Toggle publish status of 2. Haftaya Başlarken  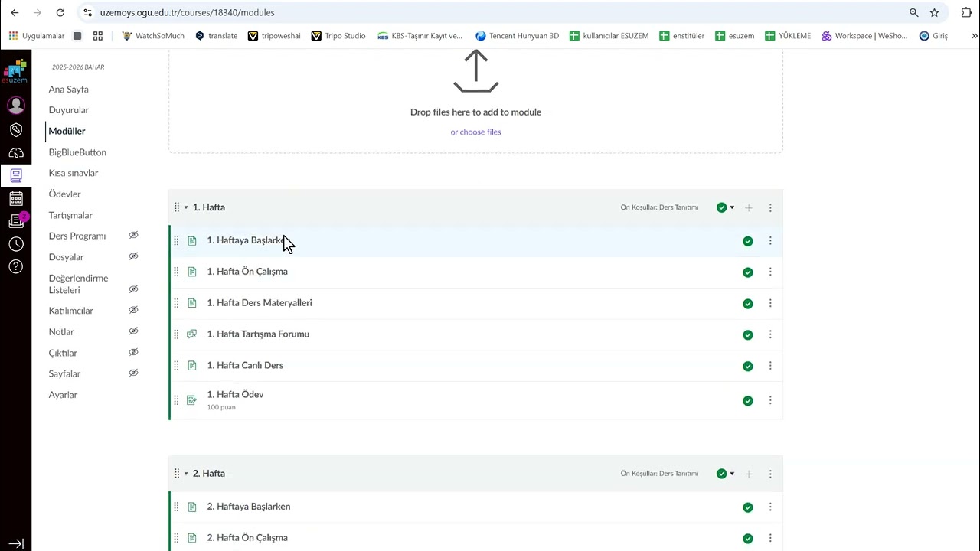click(748, 507)
